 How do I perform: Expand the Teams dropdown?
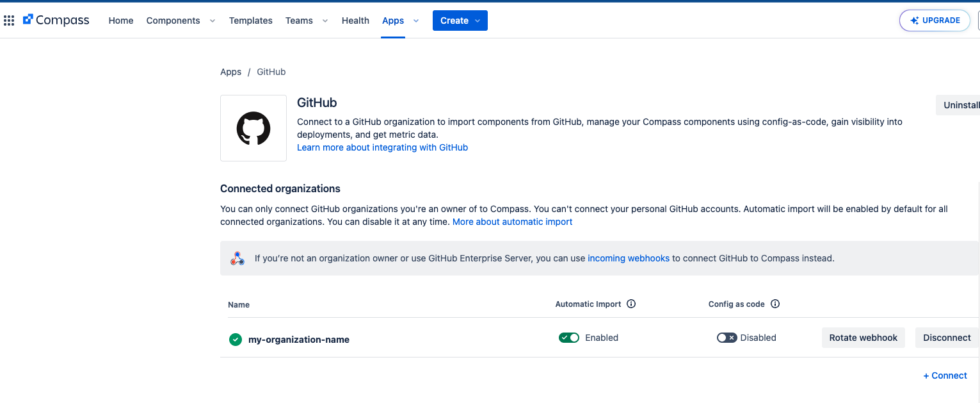(x=325, y=21)
